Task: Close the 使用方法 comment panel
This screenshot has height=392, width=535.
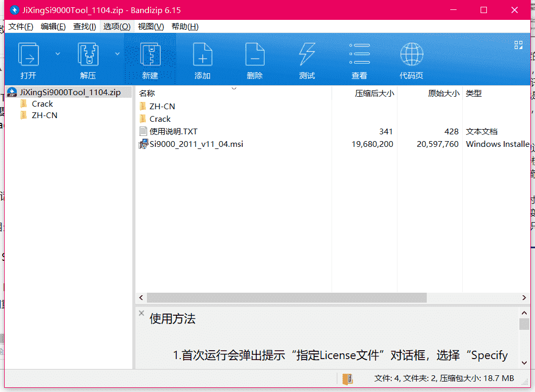Action: pos(141,313)
